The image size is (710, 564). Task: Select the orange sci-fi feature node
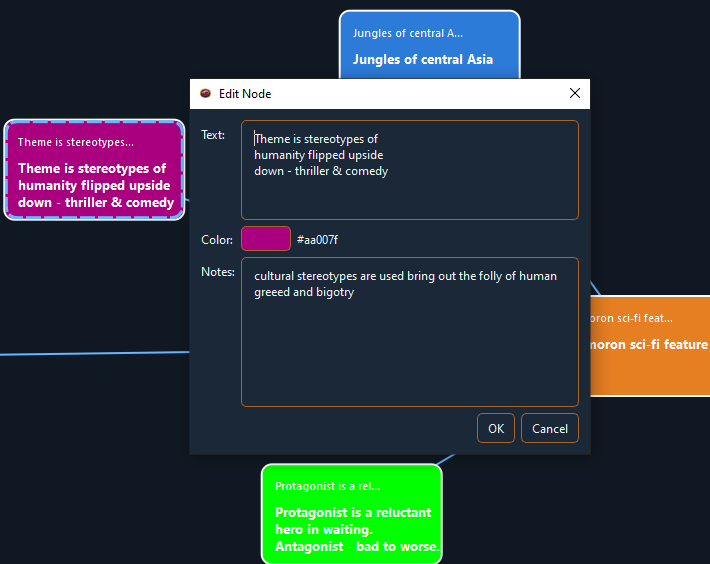[x=650, y=346]
